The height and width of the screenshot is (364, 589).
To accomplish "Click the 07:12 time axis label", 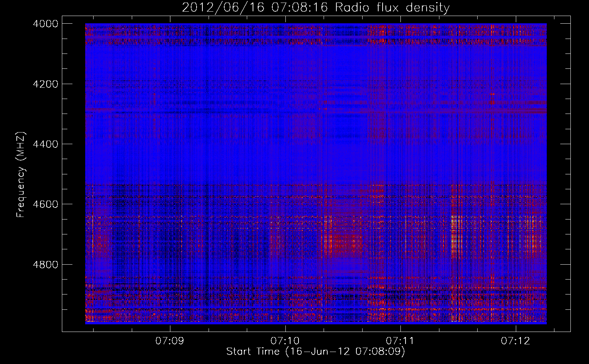I will coord(515,341).
